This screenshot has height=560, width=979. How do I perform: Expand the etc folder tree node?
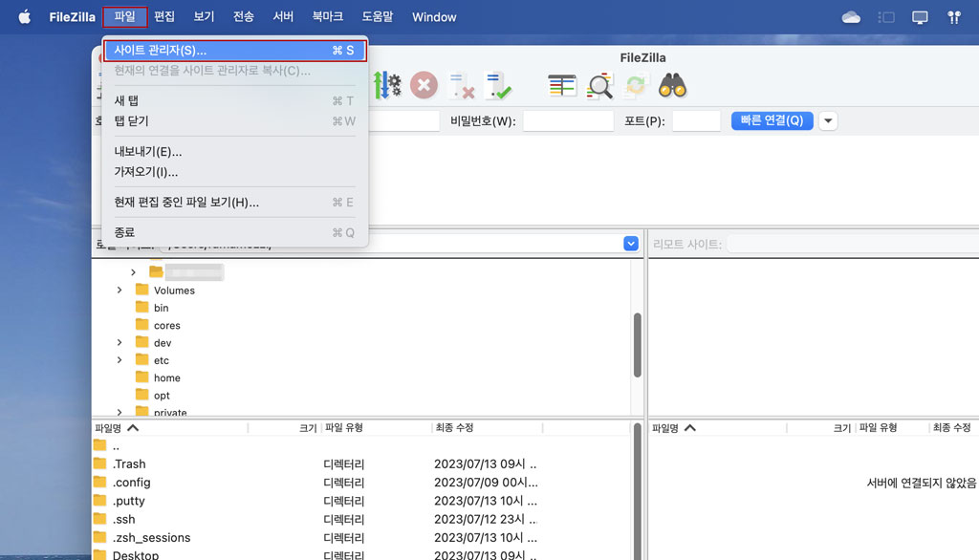pyautogui.click(x=120, y=360)
